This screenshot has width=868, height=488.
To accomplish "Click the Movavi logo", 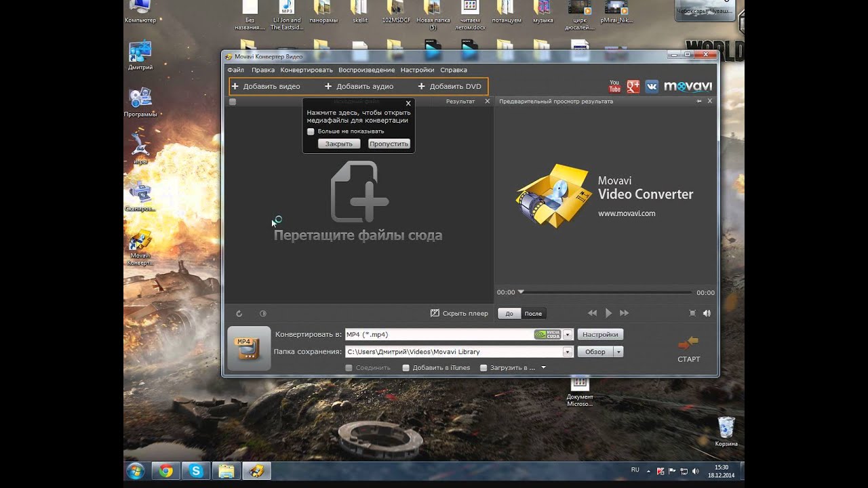I will [688, 86].
